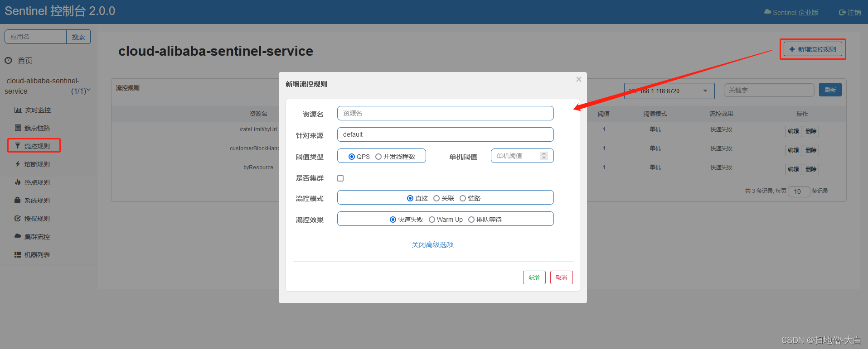Click the bar chart icon for 实时监控
This screenshot has height=349, width=868.
tap(18, 110)
